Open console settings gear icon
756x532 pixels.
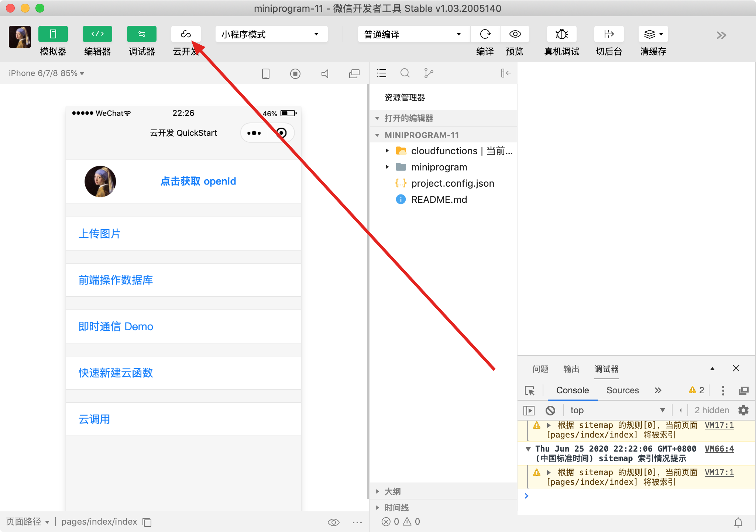tap(743, 410)
